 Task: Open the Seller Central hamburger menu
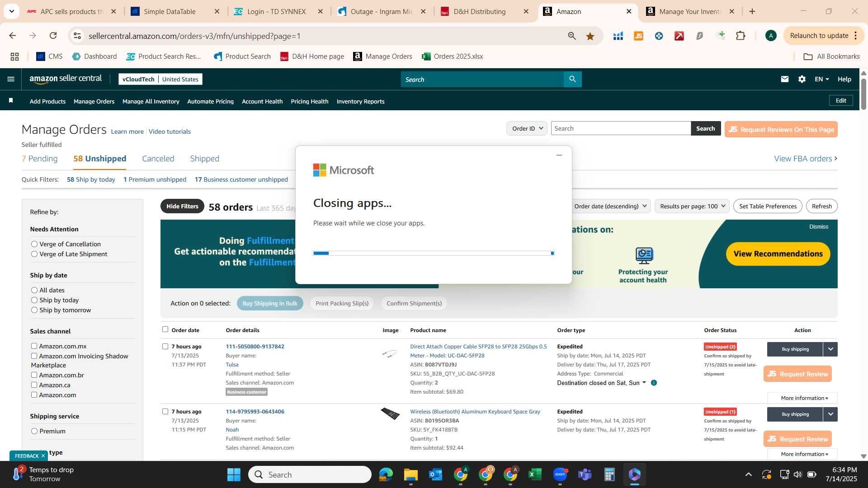point(11,79)
